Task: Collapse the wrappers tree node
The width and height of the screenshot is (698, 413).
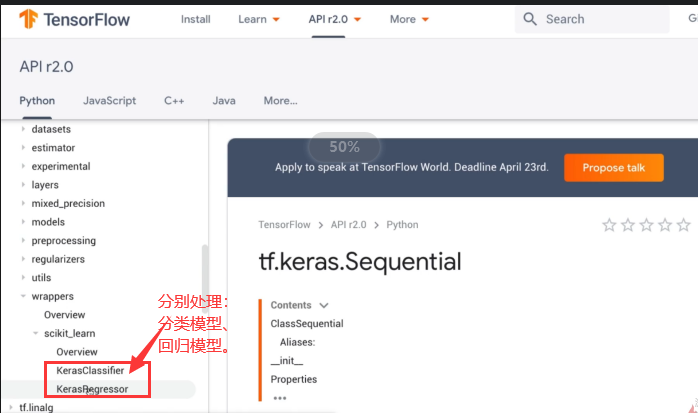Action: [23, 296]
